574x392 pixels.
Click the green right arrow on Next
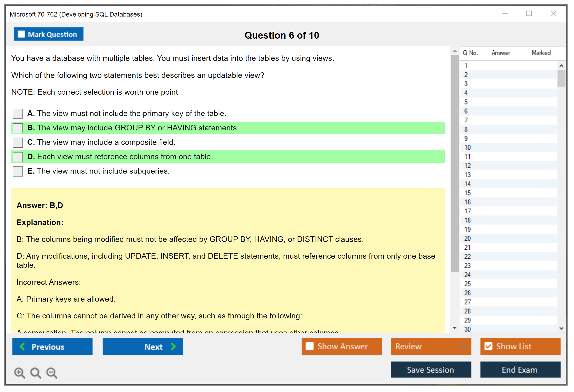point(173,346)
